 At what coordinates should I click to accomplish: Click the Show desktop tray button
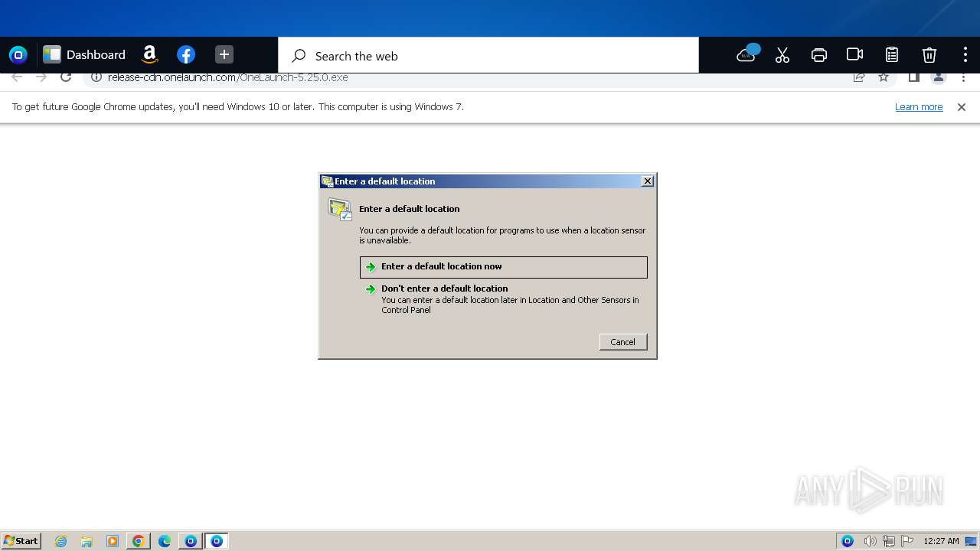coord(972,541)
